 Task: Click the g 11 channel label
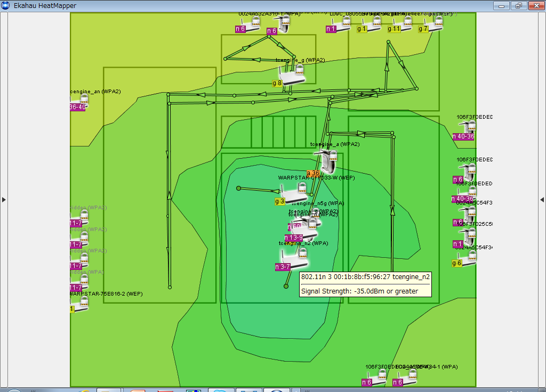[x=394, y=29]
